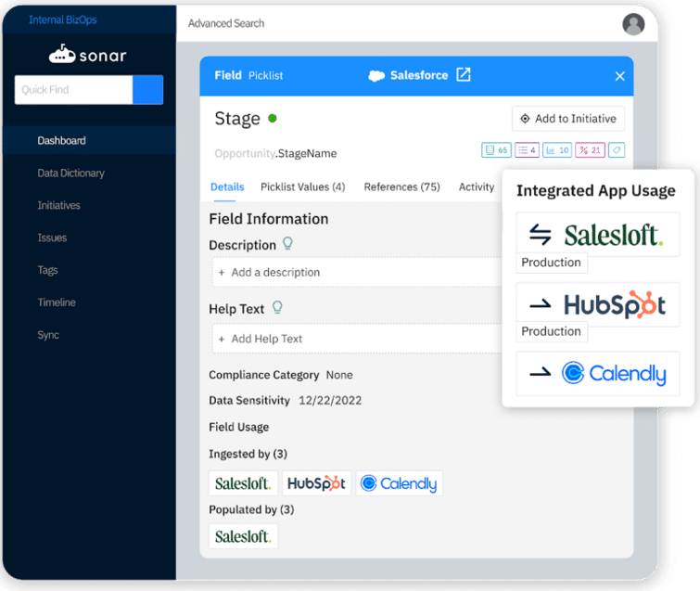The width and height of the screenshot is (700, 591).
Task: Click Add a description field
Action: click(357, 272)
